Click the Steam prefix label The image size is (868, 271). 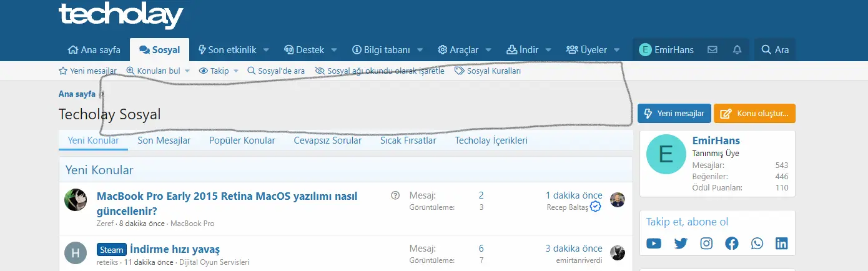tap(112, 250)
